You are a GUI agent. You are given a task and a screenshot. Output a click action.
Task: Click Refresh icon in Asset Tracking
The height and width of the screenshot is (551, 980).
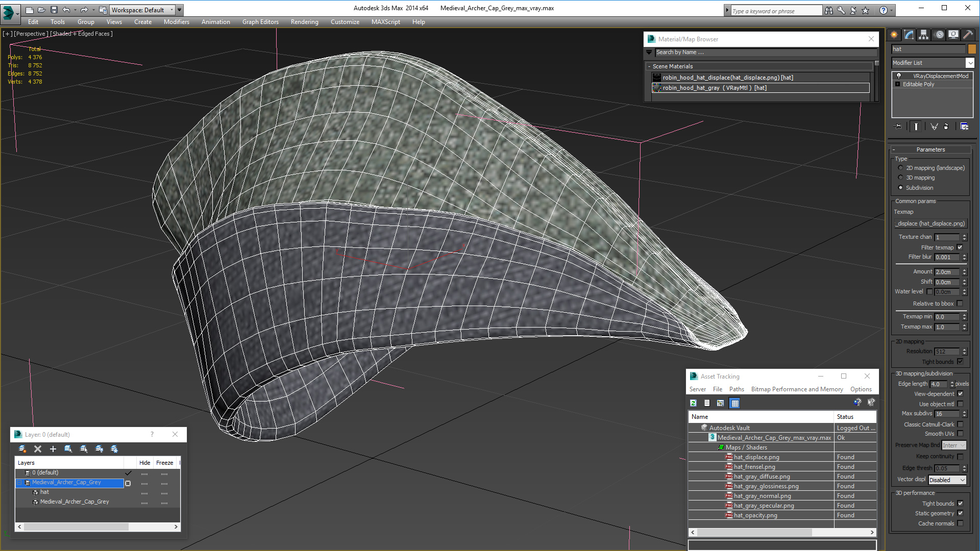coord(693,403)
